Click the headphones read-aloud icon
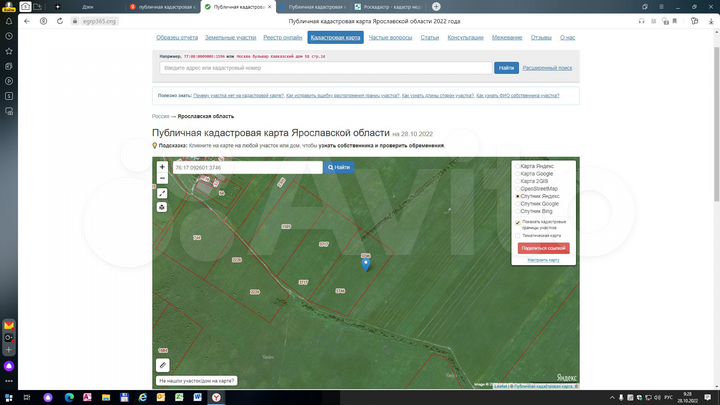Viewport: 720px width, 405px height. tap(641, 21)
